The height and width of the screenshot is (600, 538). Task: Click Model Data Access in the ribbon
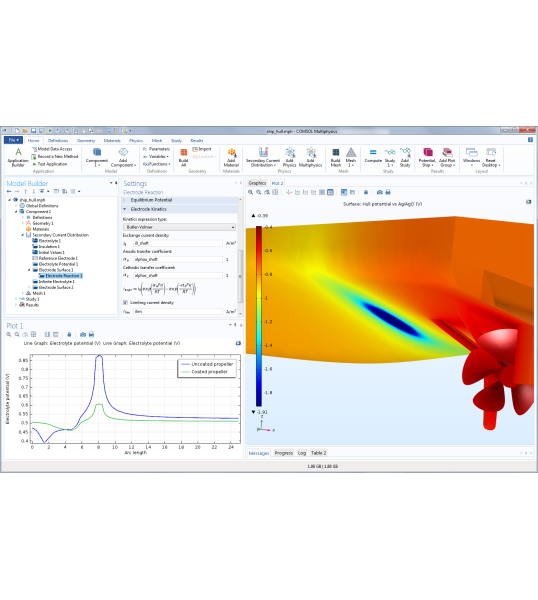point(52,149)
